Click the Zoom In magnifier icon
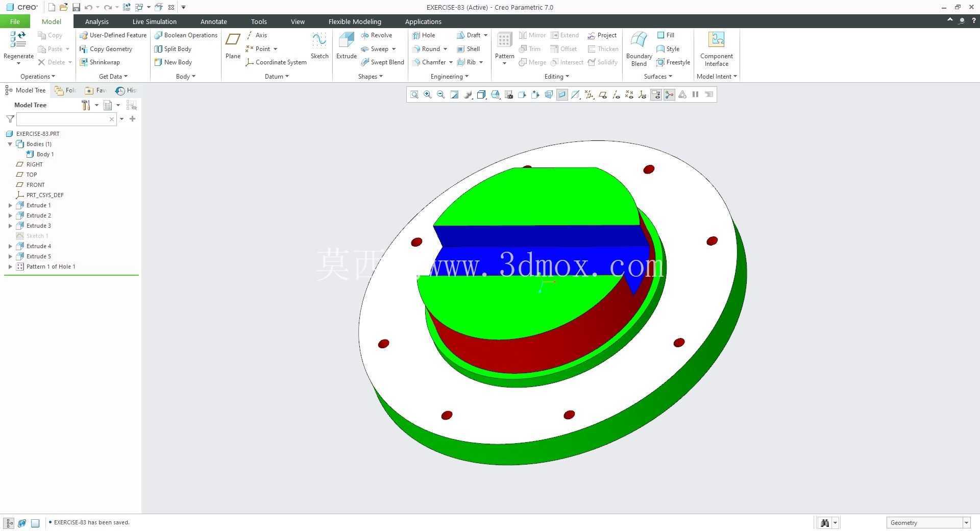Image resolution: width=980 pixels, height=531 pixels. [x=428, y=94]
